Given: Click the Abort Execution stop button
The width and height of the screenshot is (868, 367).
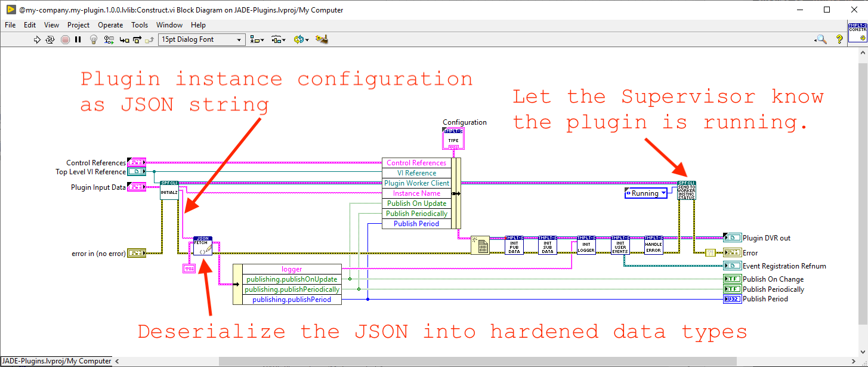Looking at the screenshot, I should (x=65, y=39).
